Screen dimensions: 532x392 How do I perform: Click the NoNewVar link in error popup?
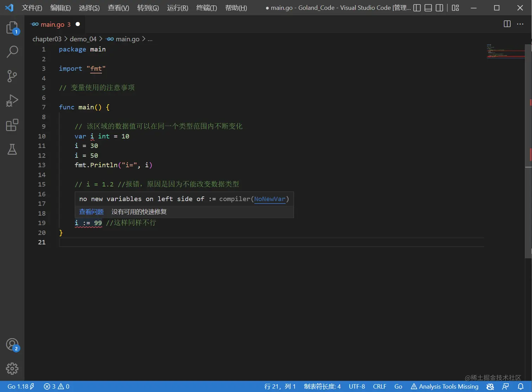pyautogui.click(x=270, y=199)
